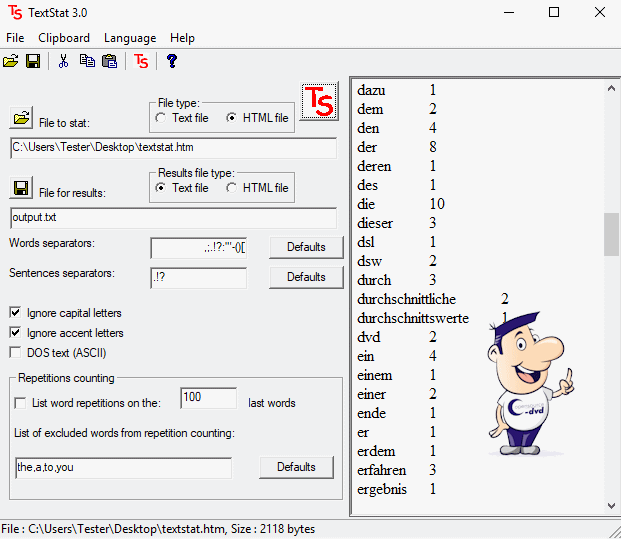
Task: Reset excluded words with Defaults button
Action: [296, 467]
